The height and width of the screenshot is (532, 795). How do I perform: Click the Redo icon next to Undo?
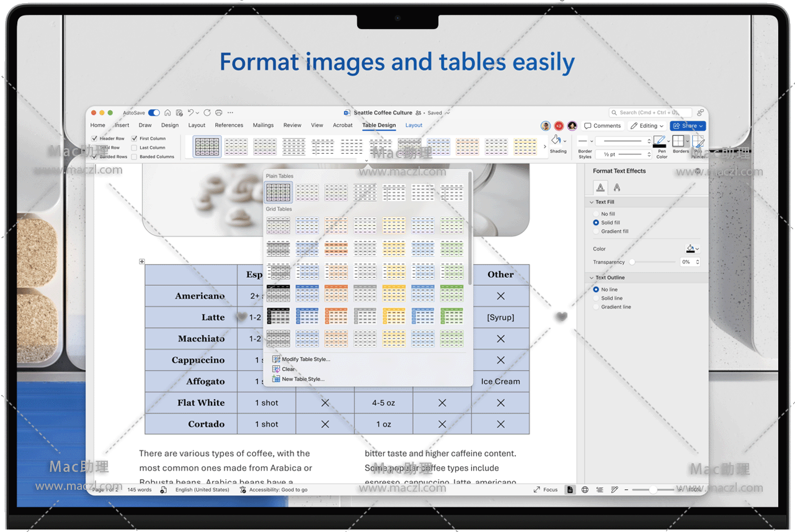207,113
